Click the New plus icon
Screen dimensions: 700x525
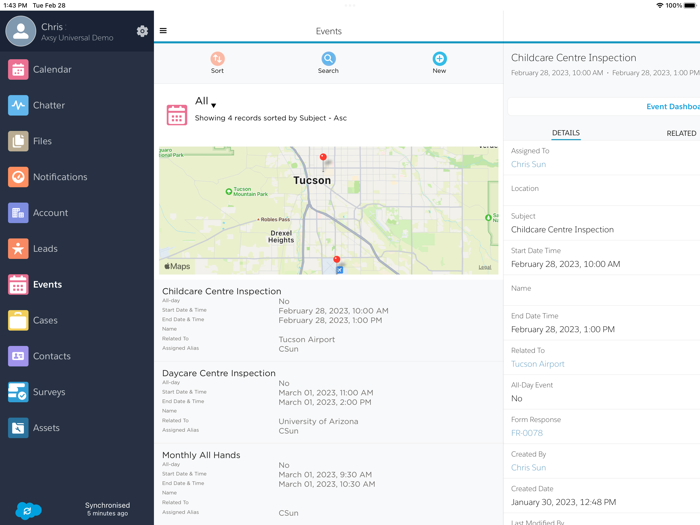click(x=439, y=58)
